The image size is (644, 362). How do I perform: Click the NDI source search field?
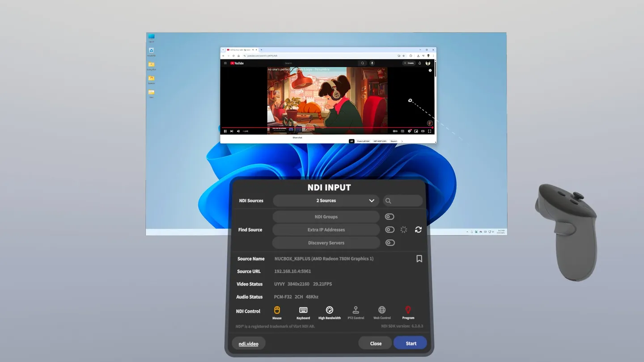402,200
